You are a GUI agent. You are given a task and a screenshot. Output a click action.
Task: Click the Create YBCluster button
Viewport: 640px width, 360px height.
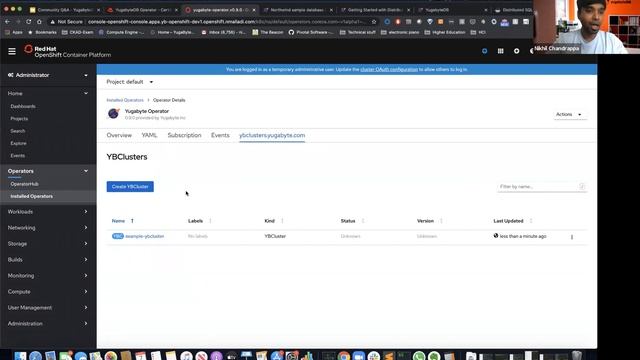click(x=130, y=187)
